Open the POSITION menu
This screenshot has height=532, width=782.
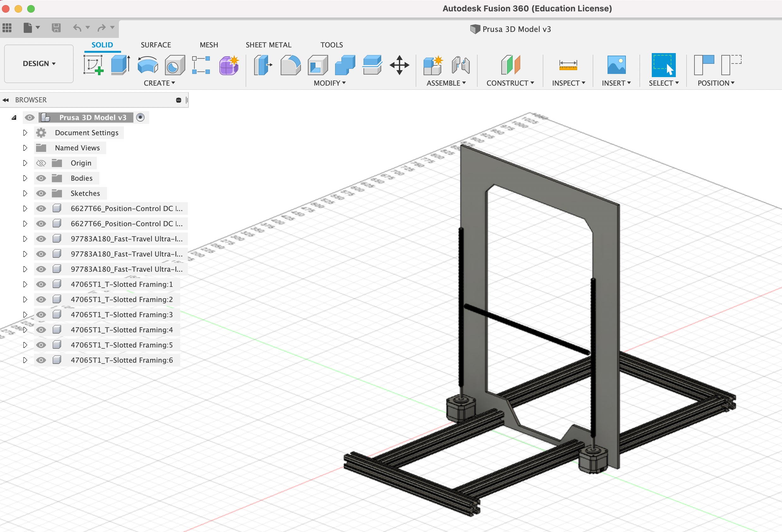716,83
